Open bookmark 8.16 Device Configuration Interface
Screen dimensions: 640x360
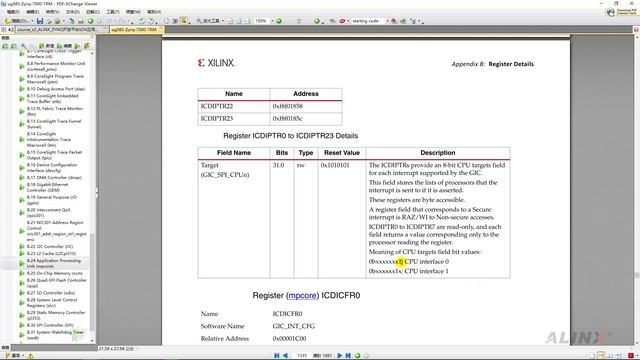click(x=51, y=168)
